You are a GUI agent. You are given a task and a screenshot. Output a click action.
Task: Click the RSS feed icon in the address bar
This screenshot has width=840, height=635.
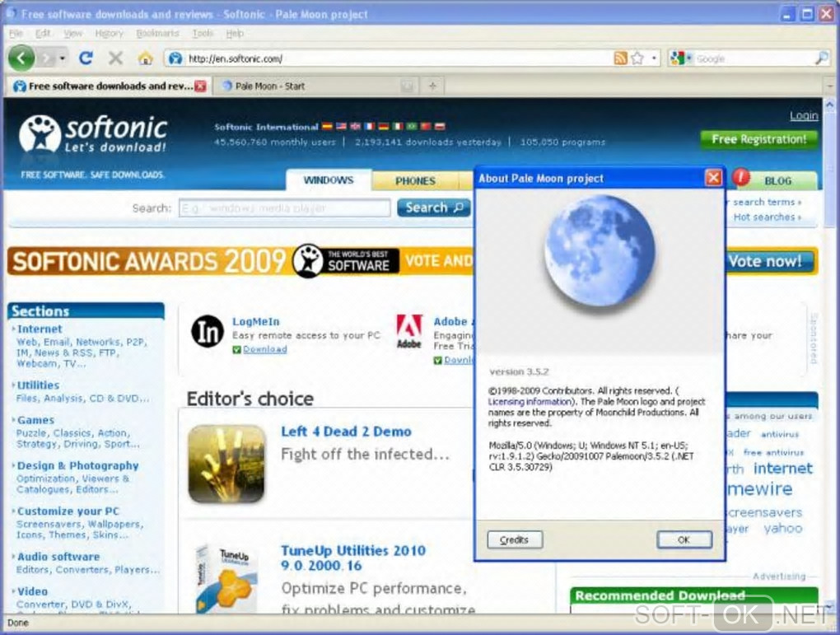pyautogui.click(x=620, y=58)
